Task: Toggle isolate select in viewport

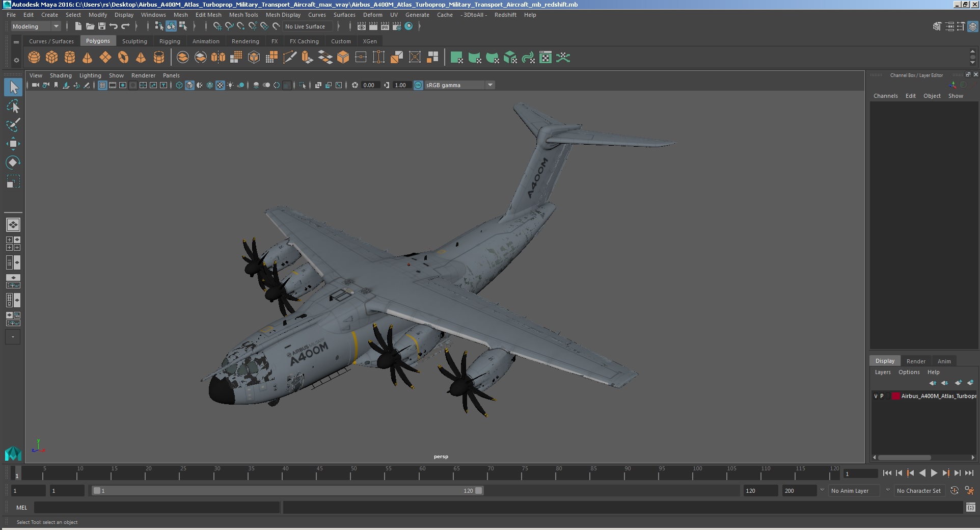Action: (x=303, y=85)
